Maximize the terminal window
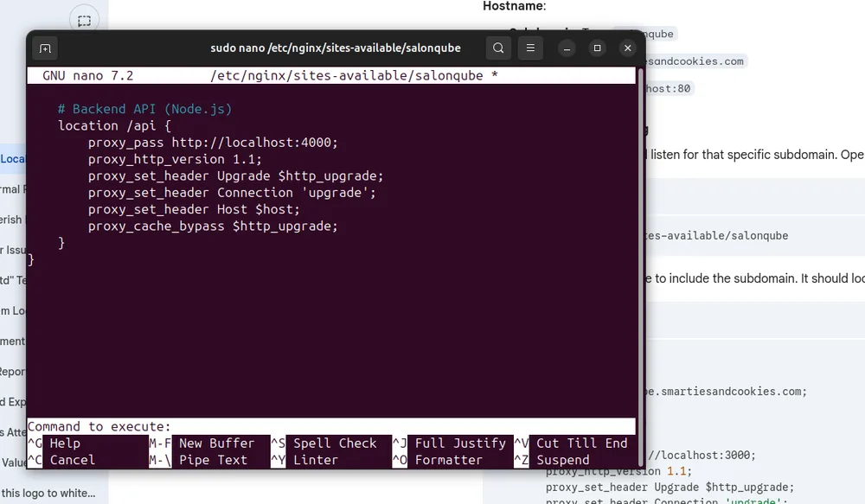The image size is (865, 504). pos(597,48)
